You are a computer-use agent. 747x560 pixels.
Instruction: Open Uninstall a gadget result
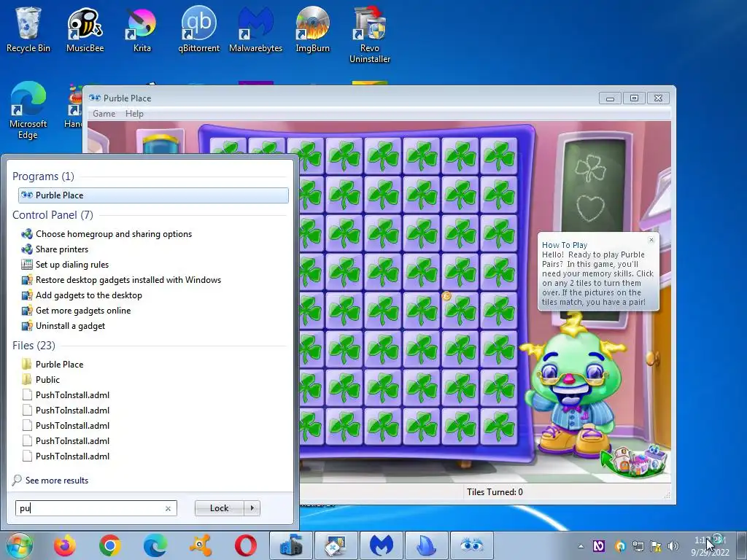[70, 326]
